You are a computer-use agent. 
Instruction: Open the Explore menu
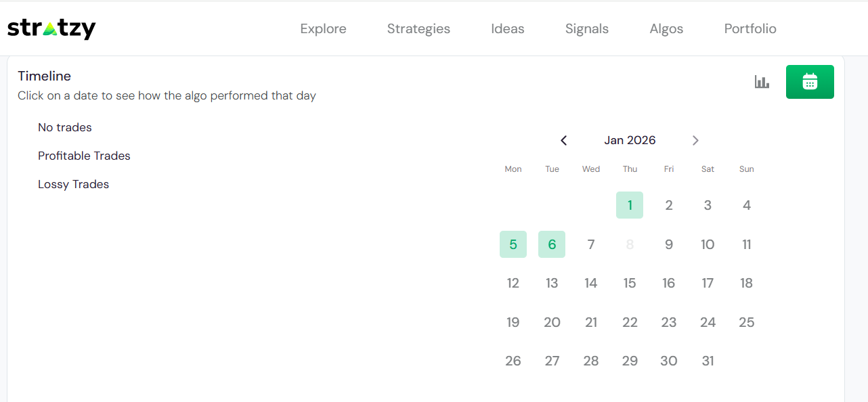coord(323,28)
